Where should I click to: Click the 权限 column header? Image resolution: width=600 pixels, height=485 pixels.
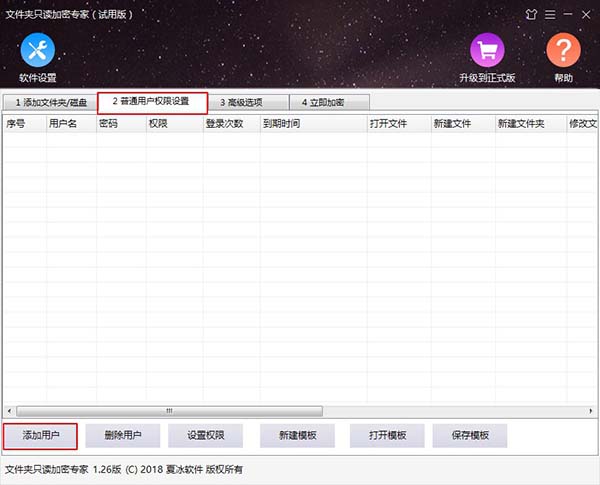click(175, 124)
